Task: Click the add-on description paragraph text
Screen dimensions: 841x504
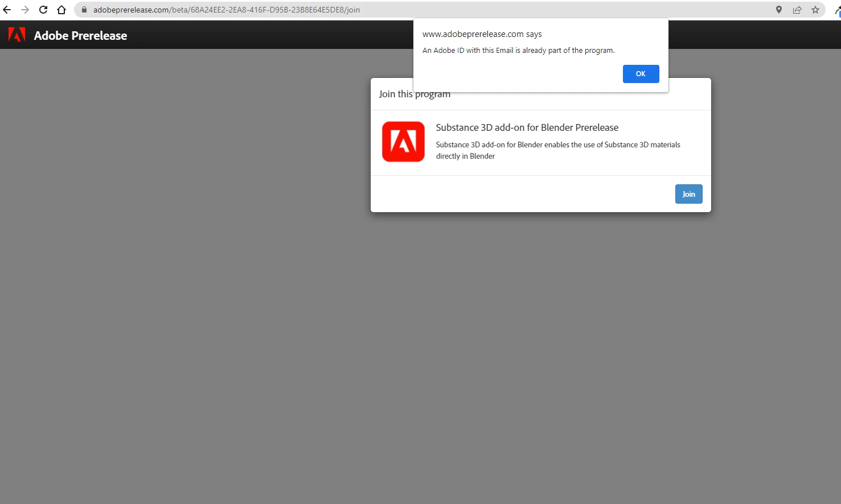Action: point(558,150)
